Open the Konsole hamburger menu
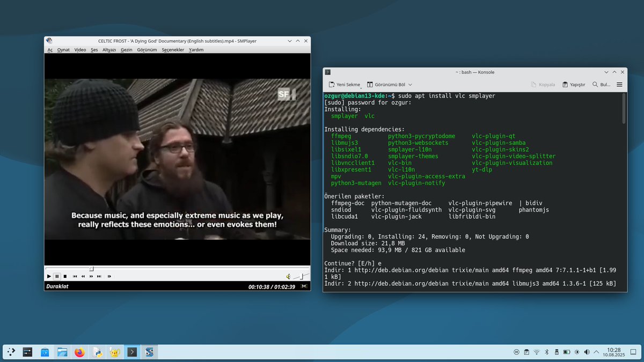Image resolution: width=644 pixels, height=362 pixels. [619, 84]
